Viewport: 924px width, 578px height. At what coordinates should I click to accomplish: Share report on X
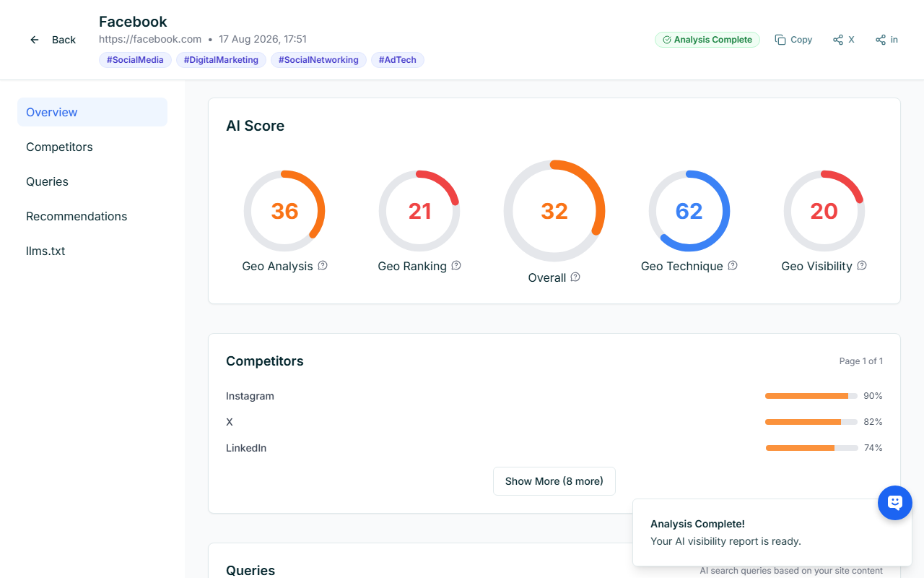pos(843,40)
